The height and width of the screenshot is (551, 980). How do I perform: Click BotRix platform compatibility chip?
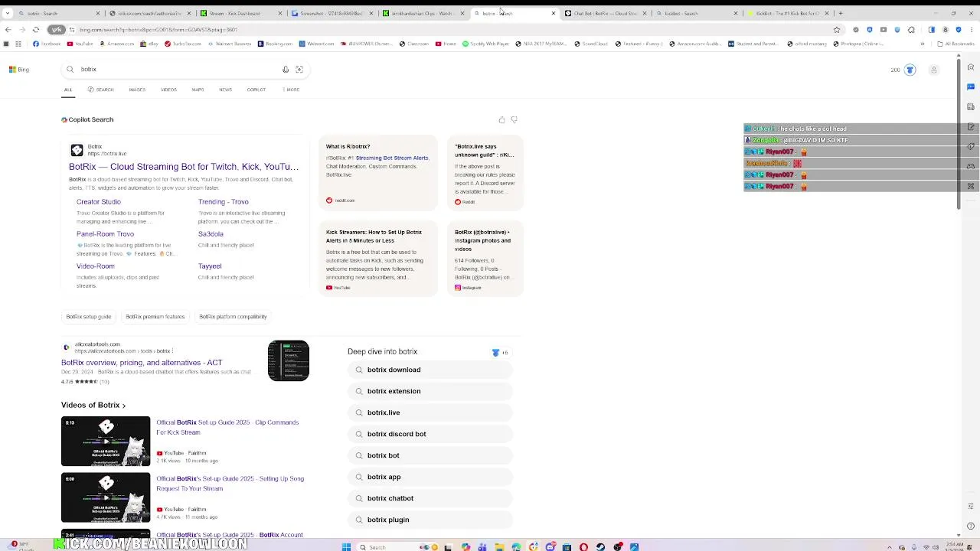tap(233, 317)
